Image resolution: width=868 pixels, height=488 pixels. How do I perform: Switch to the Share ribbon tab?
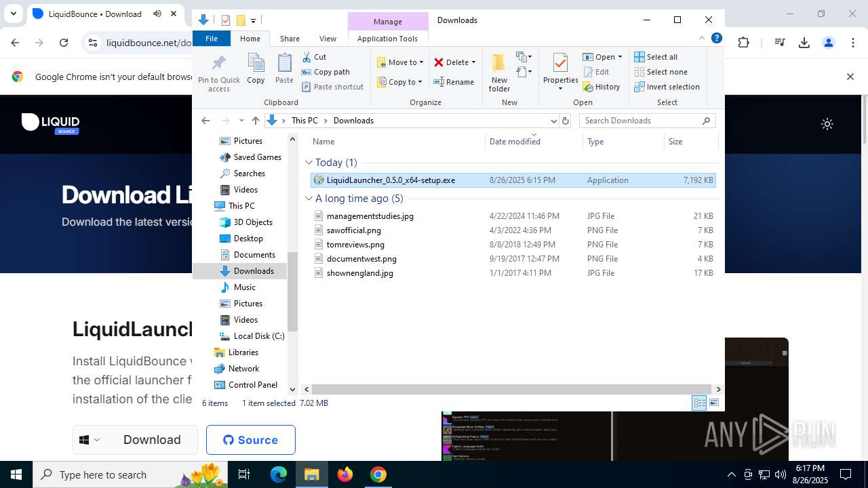click(290, 39)
